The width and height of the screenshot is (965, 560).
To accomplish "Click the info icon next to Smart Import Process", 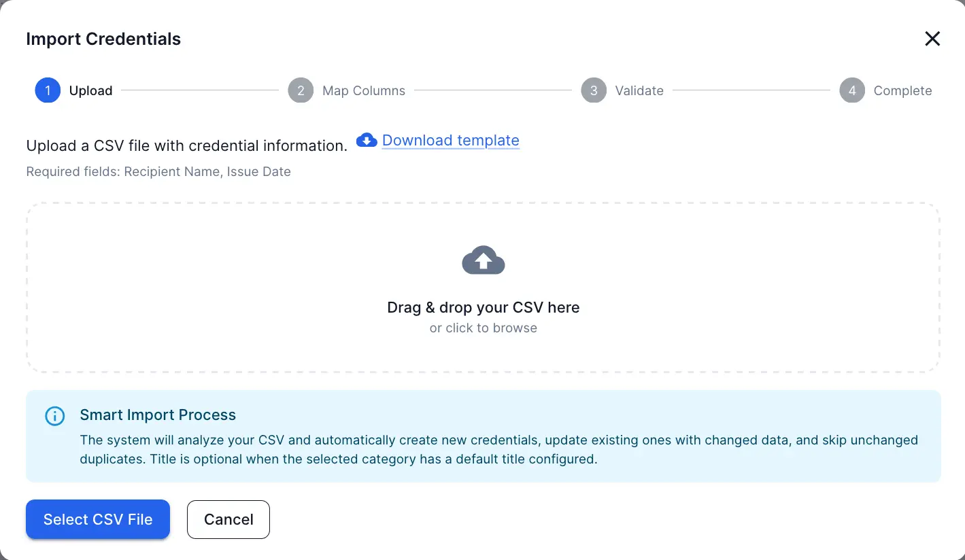I will click(55, 416).
